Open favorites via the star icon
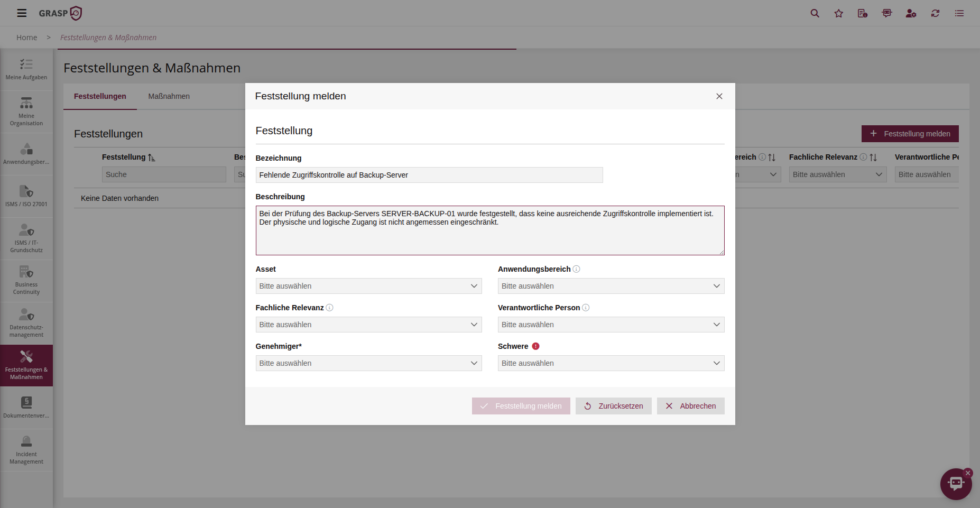The height and width of the screenshot is (508, 980). (x=839, y=13)
